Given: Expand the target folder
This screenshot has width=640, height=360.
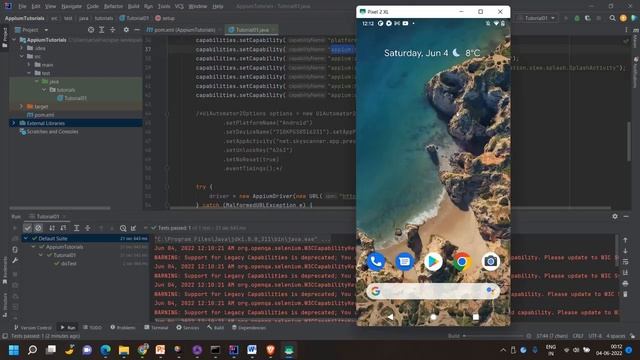Looking at the screenshot, I should point(21,106).
